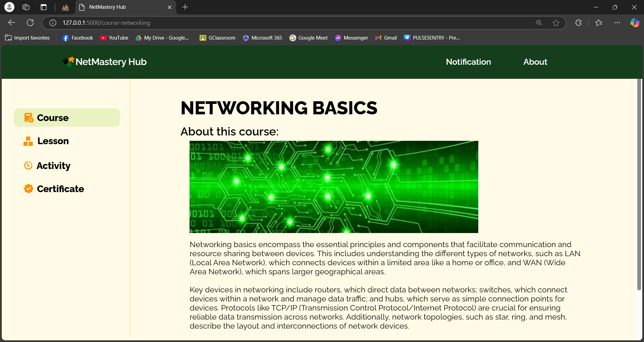Add this page to favorites star
The image size is (644, 342).
[x=556, y=23]
